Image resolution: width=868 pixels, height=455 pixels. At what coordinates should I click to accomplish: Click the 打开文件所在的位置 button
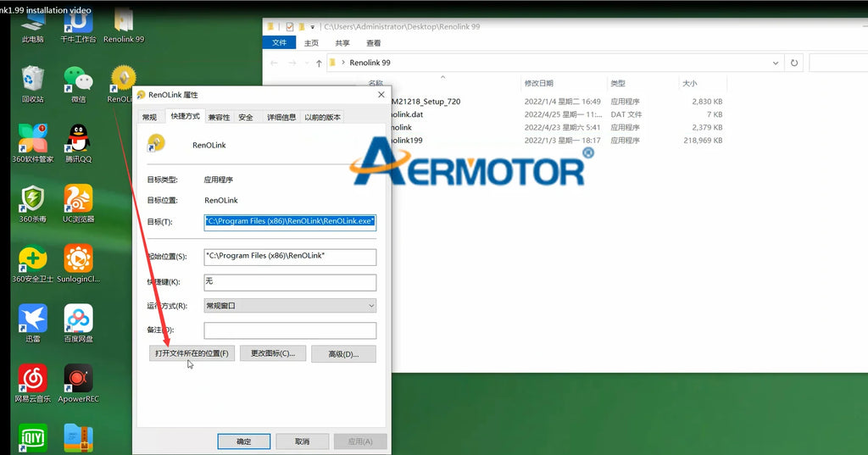click(x=192, y=353)
